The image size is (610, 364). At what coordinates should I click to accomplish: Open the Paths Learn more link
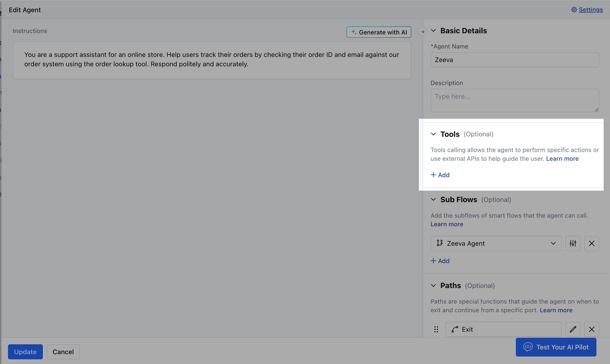(x=556, y=310)
